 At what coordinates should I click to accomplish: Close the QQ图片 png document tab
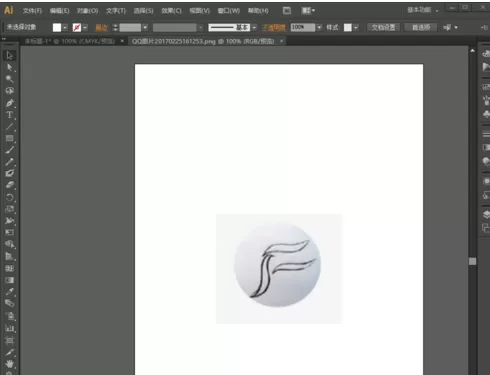click(x=282, y=41)
